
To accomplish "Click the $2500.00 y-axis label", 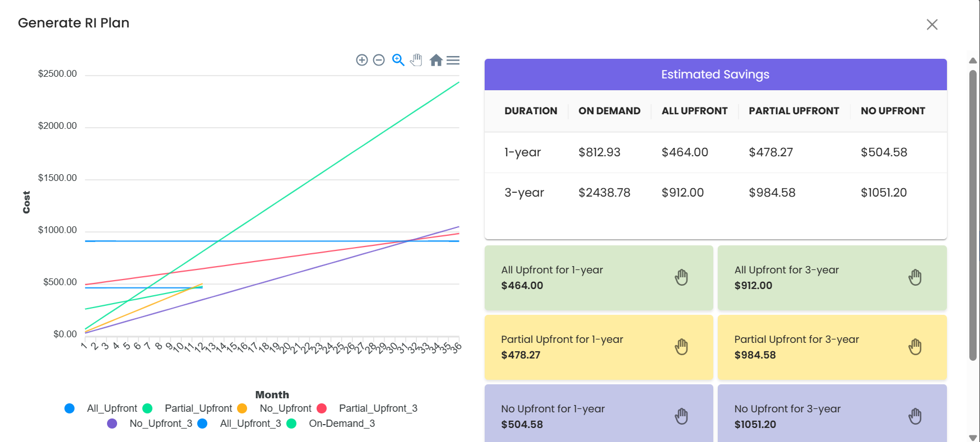I will [57, 74].
